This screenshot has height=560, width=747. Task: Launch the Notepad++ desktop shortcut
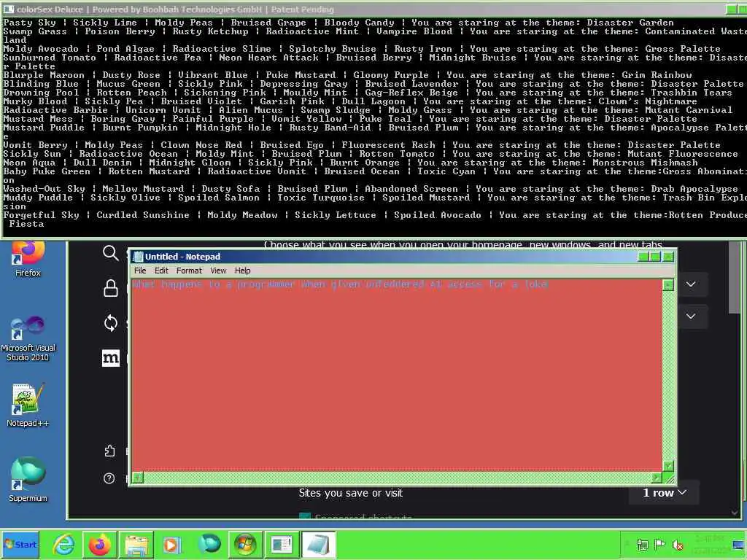tap(28, 405)
